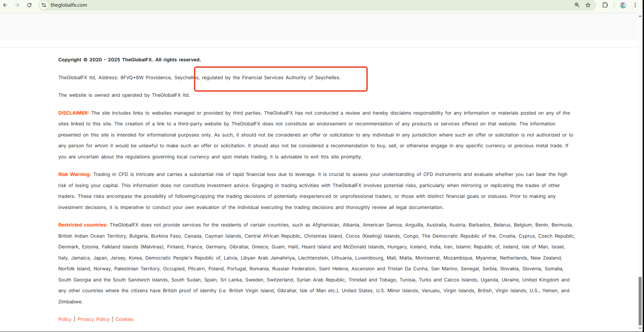Click the page's vertical scrollbar thumb
644x332 pixels.
(x=640, y=301)
